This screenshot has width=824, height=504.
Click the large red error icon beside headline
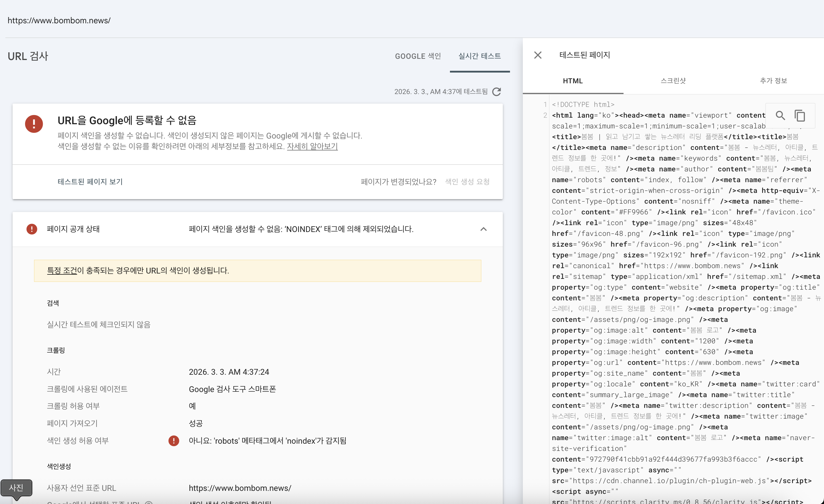34,124
